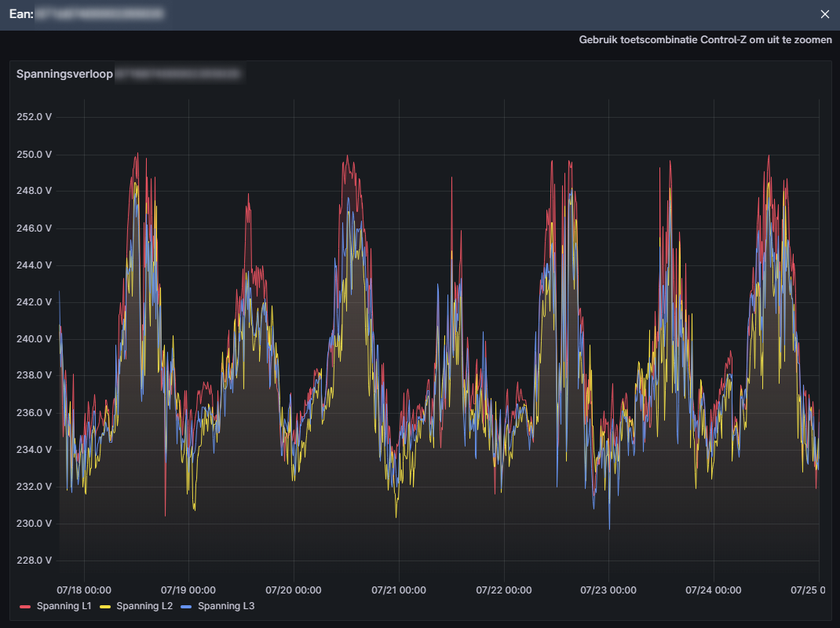This screenshot has height=628, width=840.
Task: Click the 07/19 00:00 time axis label
Action: tap(188, 590)
